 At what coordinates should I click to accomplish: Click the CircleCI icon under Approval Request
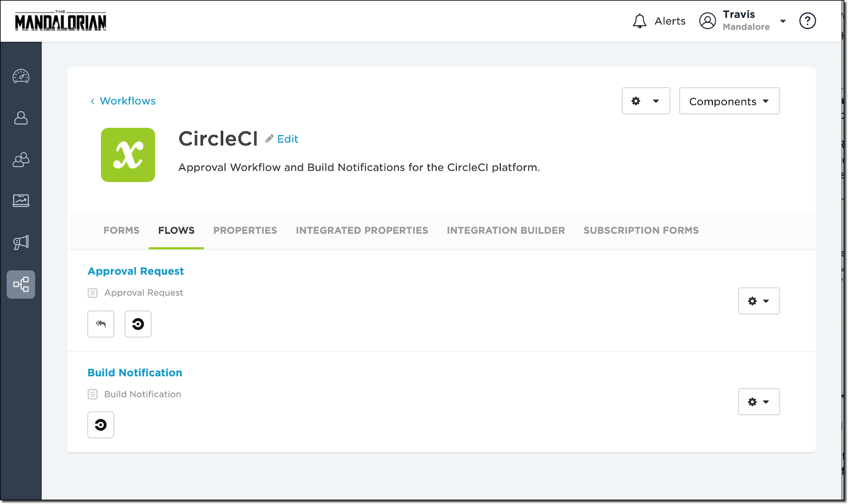[138, 324]
